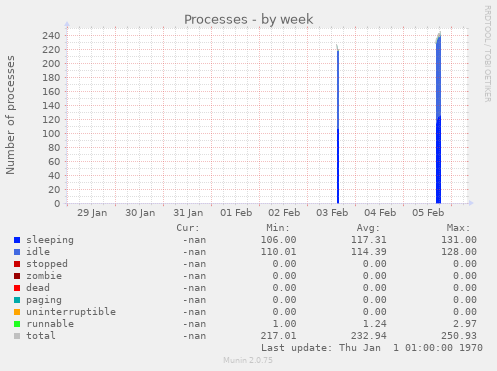Select the 'zombie' legend label
Screen dimensions: 497x371
44,276
